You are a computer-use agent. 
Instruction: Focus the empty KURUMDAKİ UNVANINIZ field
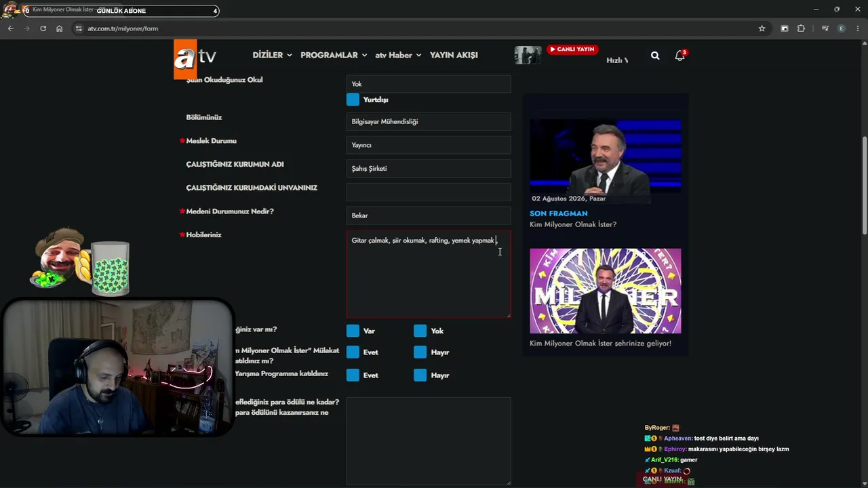coord(429,192)
